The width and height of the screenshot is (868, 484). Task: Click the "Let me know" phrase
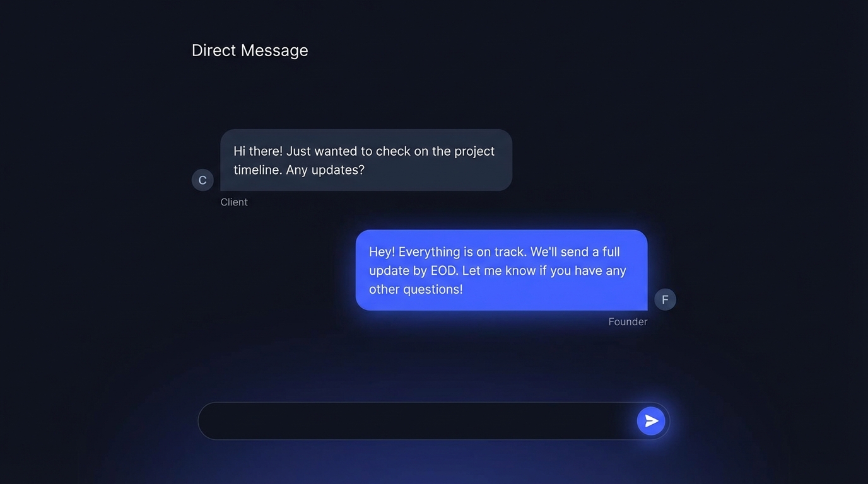[498, 271]
